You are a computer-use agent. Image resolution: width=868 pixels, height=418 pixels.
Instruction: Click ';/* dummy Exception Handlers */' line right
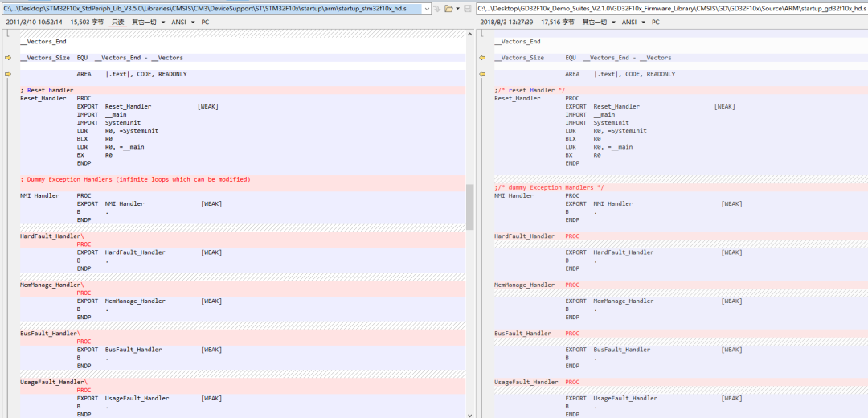tap(549, 187)
